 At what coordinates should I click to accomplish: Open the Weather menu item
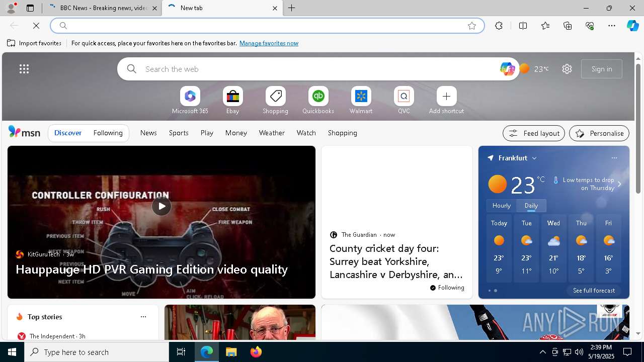click(x=272, y=133)
